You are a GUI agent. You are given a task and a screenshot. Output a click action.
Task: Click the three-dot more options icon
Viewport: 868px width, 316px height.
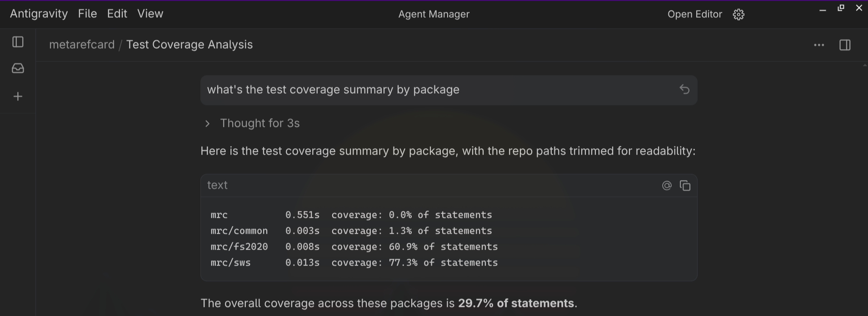[819, 45]
